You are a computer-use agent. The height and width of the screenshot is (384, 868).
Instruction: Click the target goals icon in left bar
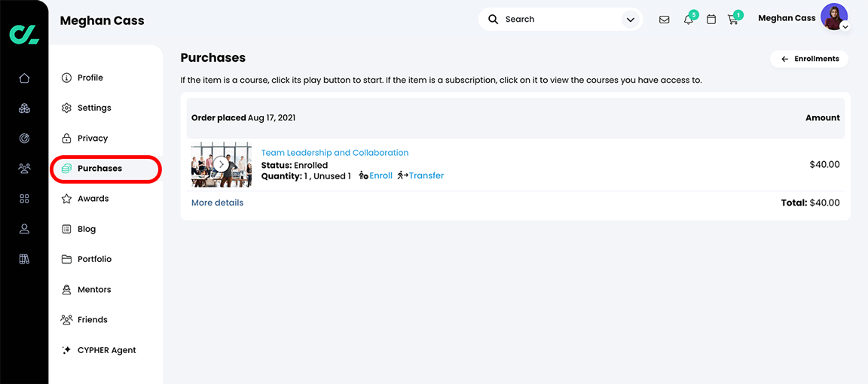click(x=24, y=139)
